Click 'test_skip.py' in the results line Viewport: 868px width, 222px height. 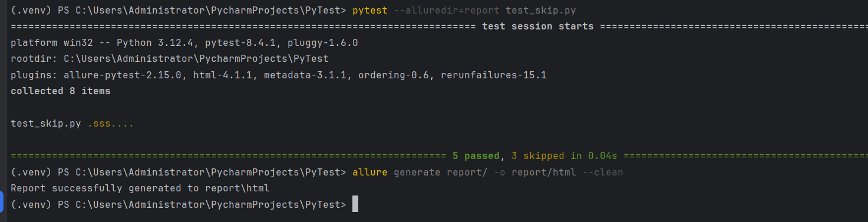click(46, 124)
